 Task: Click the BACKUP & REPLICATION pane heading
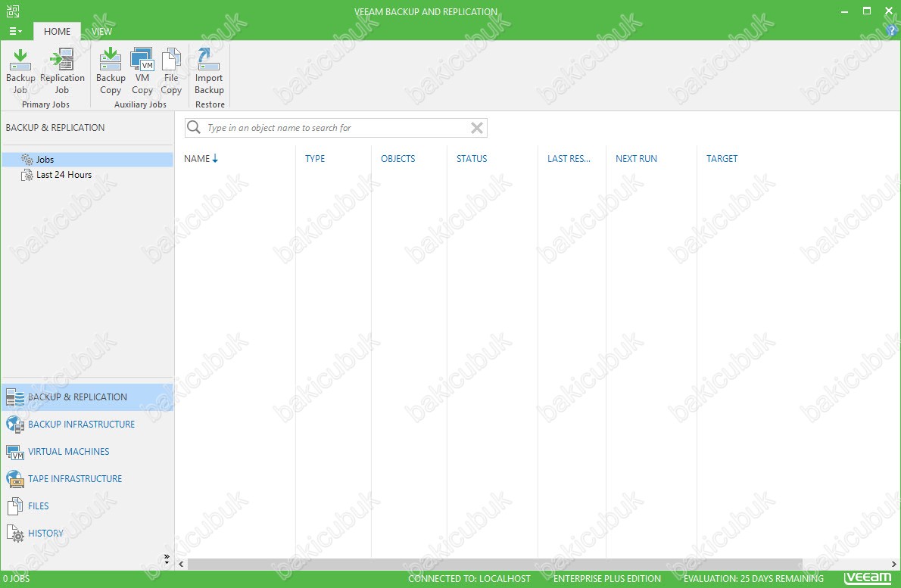click(55, 127)
